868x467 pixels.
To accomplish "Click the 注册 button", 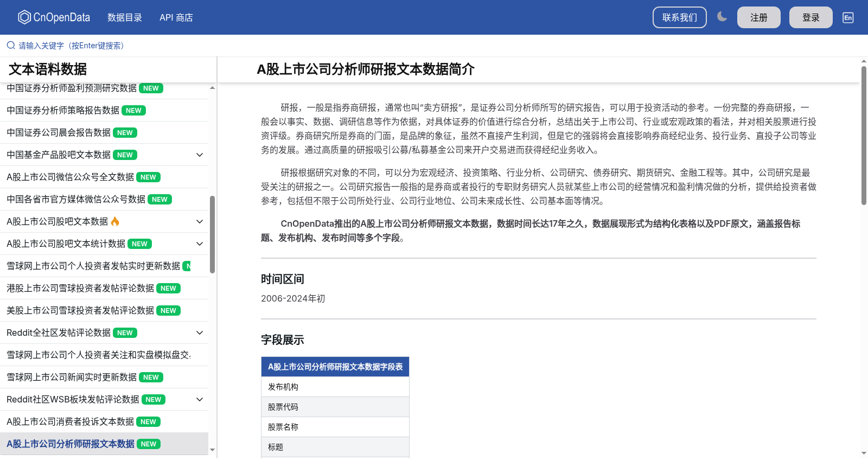I will coord(759,17).
